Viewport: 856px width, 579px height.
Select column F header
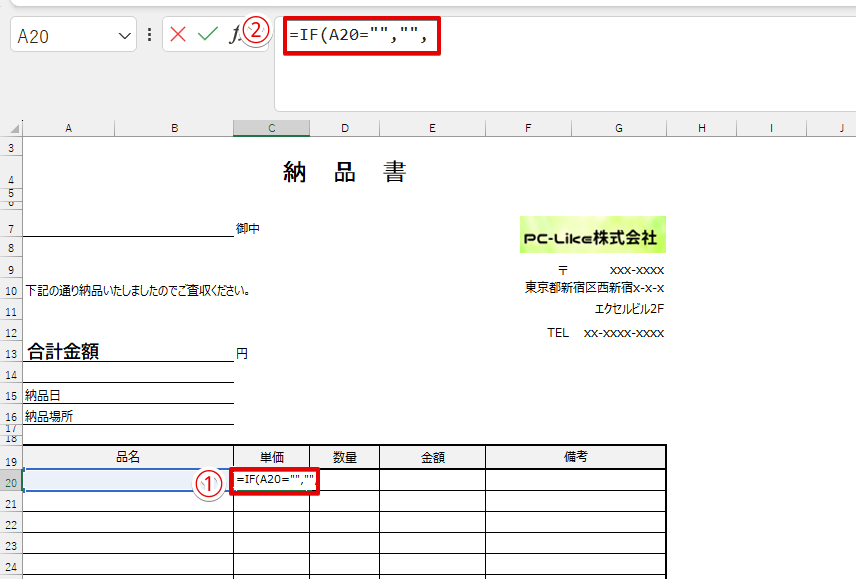[528, 128]
